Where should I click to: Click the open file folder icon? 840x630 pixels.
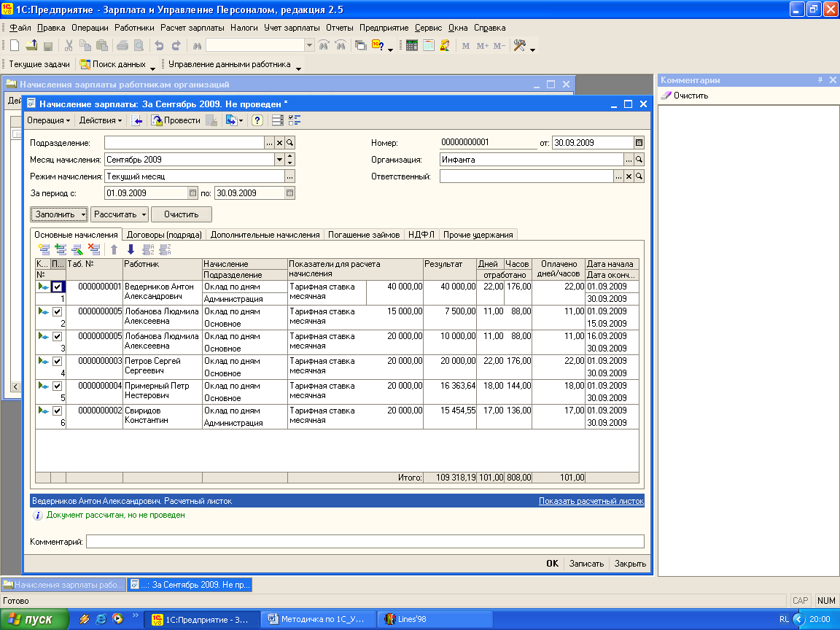point(31,46)
